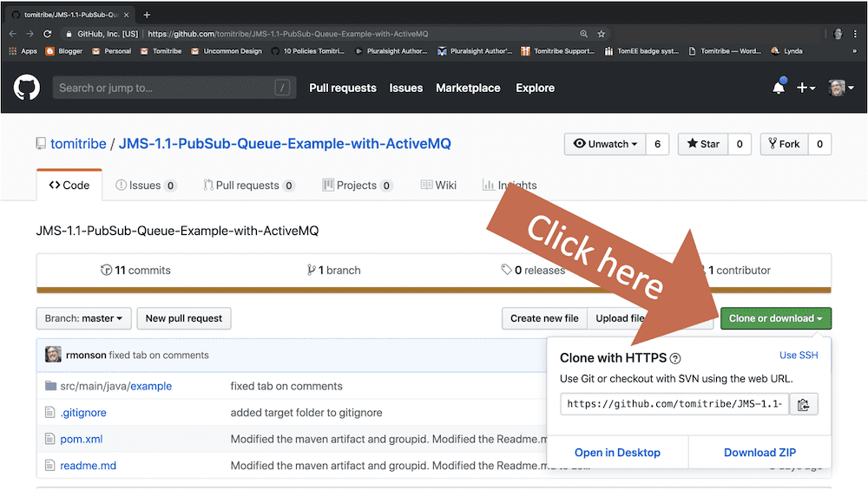The height and width of the screenshot is (503, 868).
Task: Copy clone URL to clipboard
Action: pyautogui.click(x=803, y=404)
